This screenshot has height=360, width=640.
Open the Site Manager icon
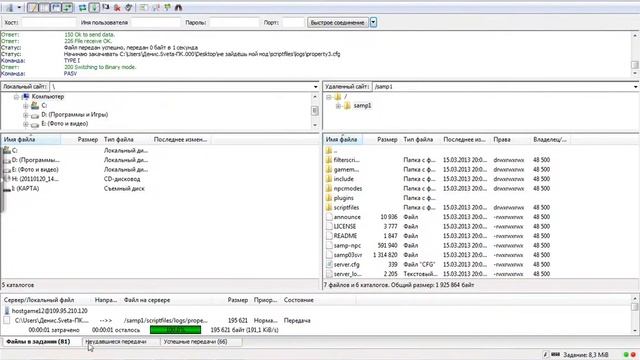(x=9, y=7)
